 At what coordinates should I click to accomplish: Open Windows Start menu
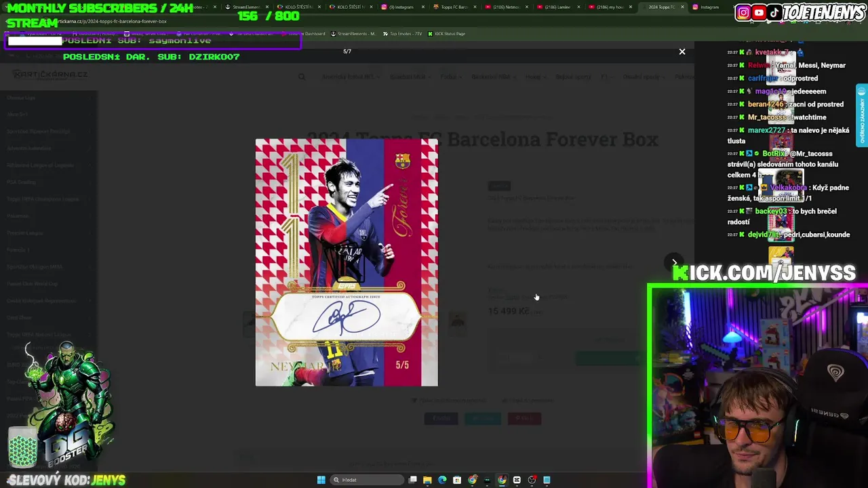(321, 480)
